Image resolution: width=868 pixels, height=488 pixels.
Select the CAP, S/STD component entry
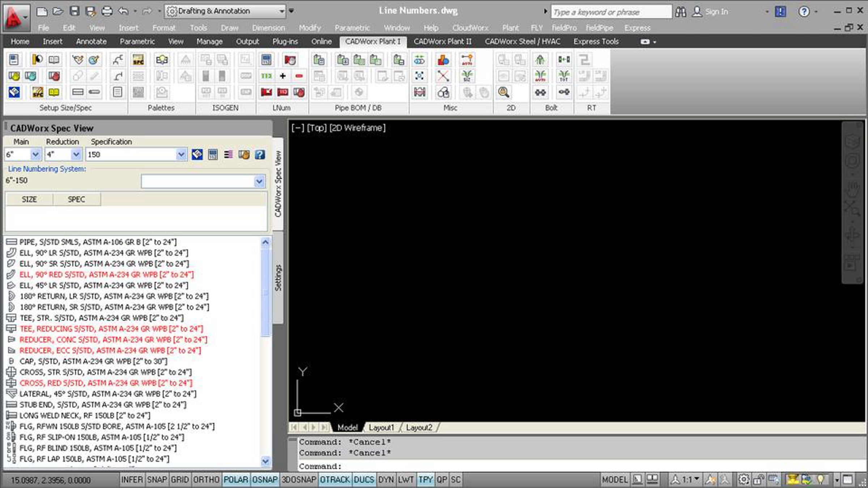(93, 361)
